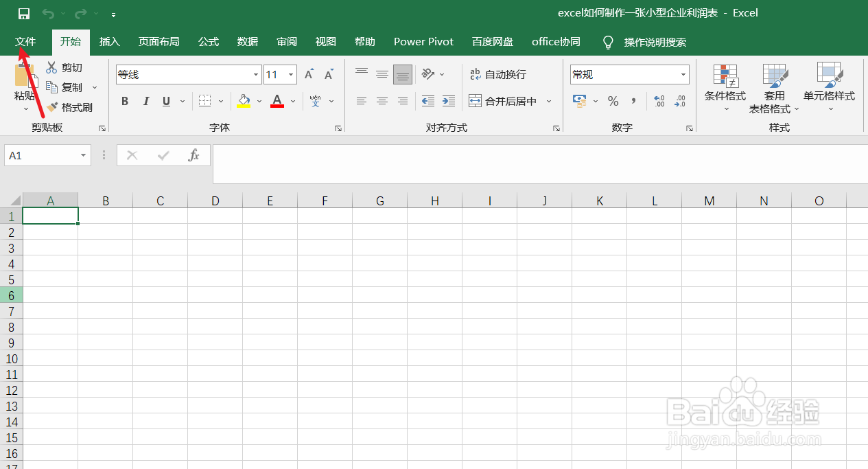The height and width of the screenshot is (469, 868).
Task: Switch to the 数据 ribbon tab
Action: (x=248, y=42)
